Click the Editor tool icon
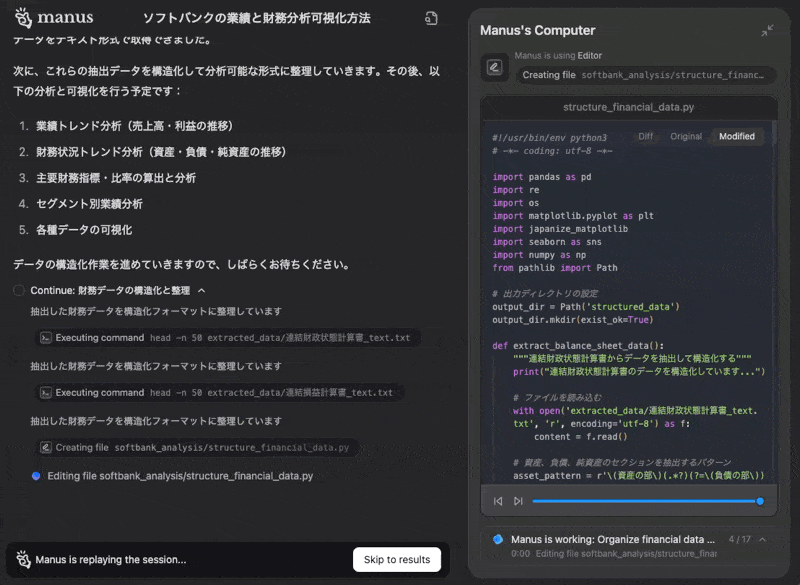Image resolution: width=800 pixels, height=585 pixels. click(493, 67)
